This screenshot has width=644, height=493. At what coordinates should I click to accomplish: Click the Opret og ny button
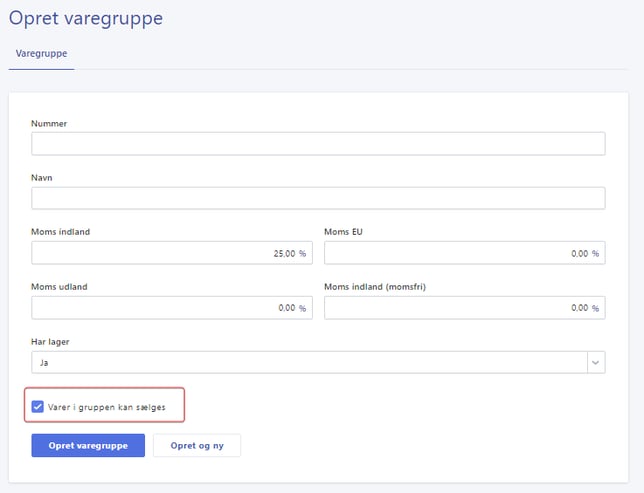click(x=196, y=445)
